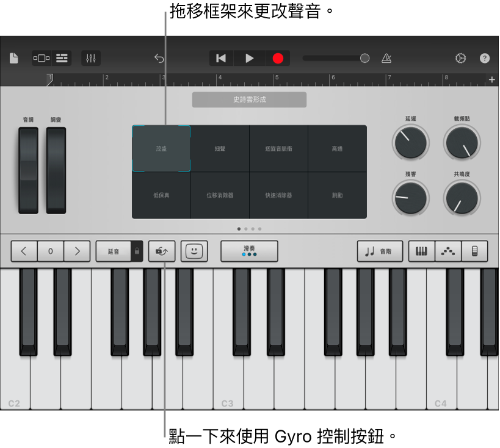Start playback with the Play button
This screenshot has width=500, height=448.
pos(250,59)
